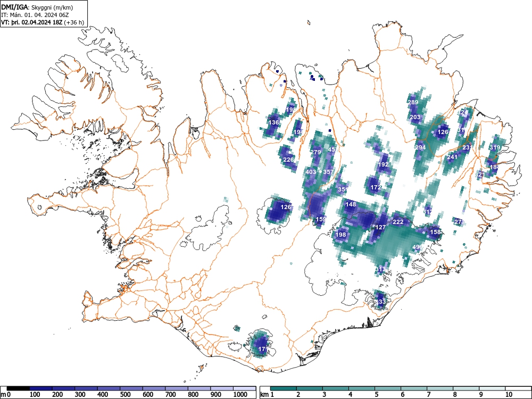The image size is (532, 399).
Task: Select the map value 499
Action: coord(418,247)
